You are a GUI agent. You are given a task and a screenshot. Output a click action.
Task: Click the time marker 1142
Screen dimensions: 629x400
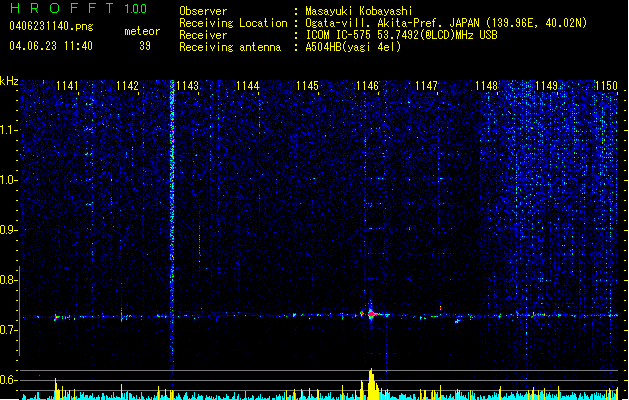pos(127,86)
